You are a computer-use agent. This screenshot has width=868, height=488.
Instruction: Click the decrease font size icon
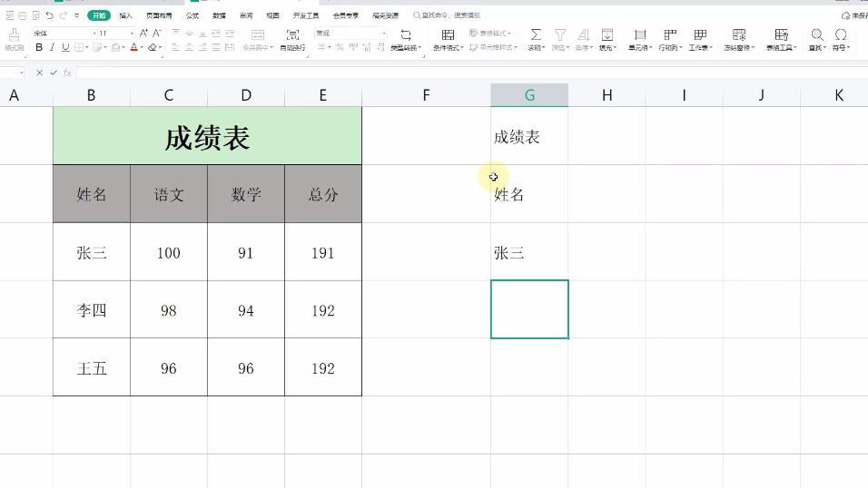coord(157,34)
